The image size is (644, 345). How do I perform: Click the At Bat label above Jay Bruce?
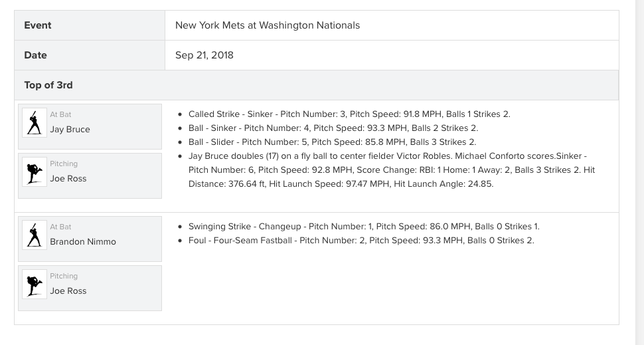60,115
